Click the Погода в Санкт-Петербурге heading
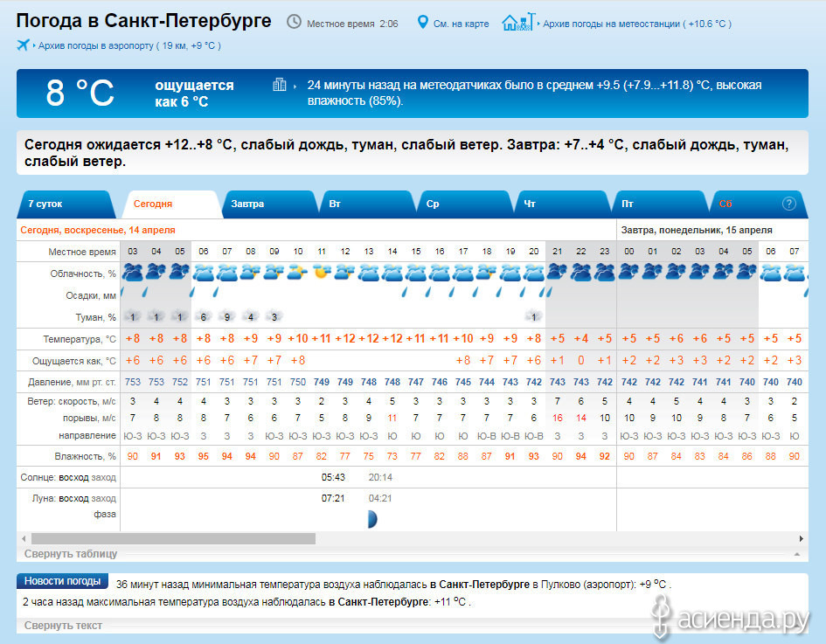 (143, 21)
